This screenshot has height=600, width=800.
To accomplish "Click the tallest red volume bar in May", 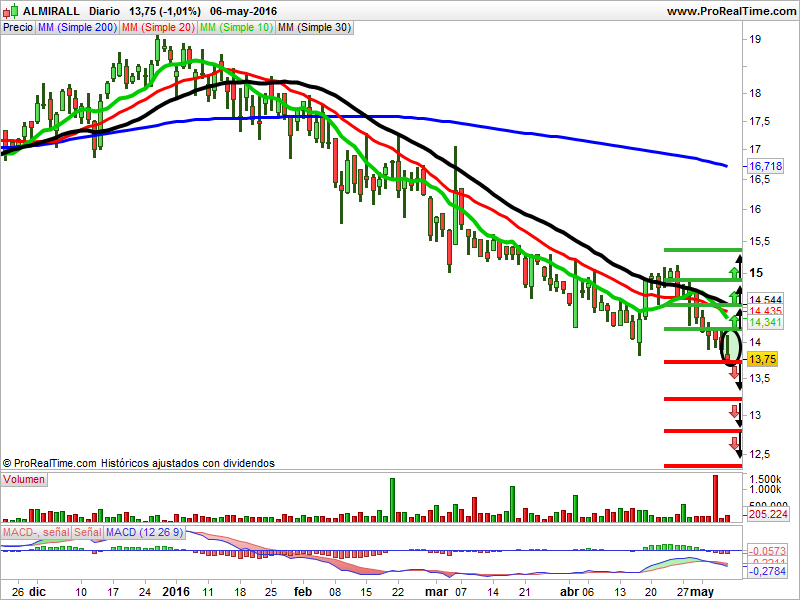I will point(715,498).
